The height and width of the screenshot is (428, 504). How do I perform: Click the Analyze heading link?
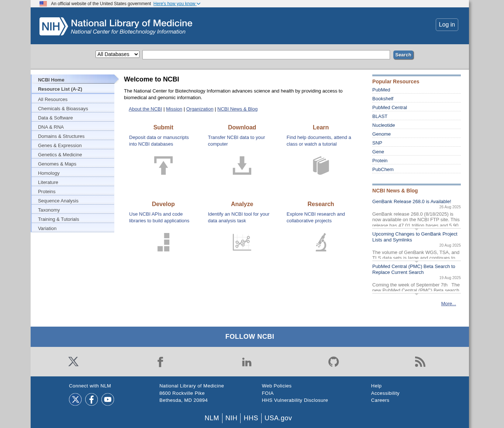pyautogui.click(x=242, y=204)
